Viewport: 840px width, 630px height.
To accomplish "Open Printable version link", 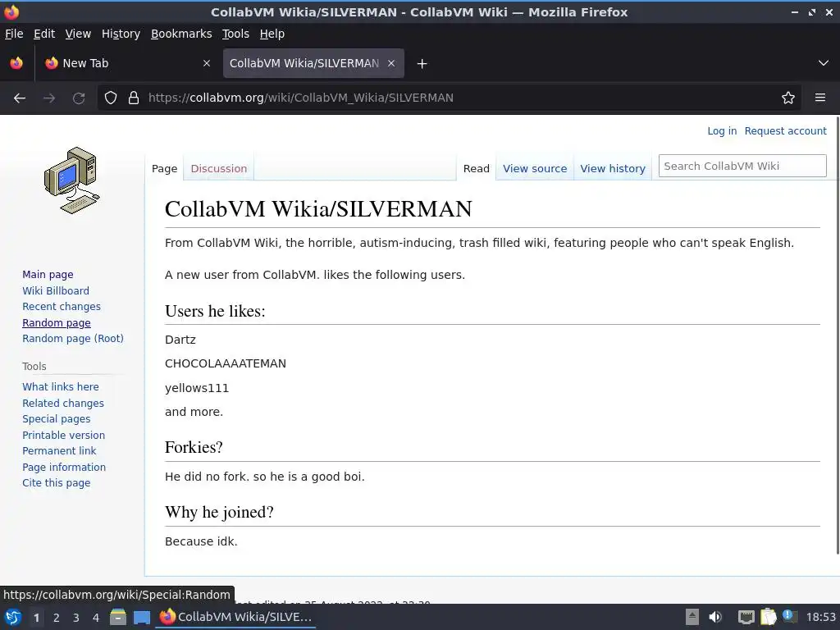I will click(x=64, y=436).
